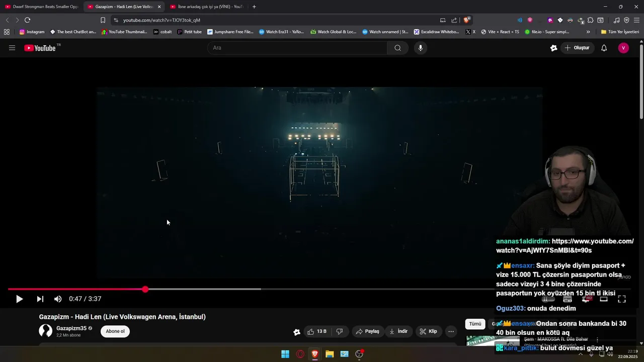Screen dimensions: 644x362
Task: Open the Petit tube bookmark
Action: (x=189, y=32)
